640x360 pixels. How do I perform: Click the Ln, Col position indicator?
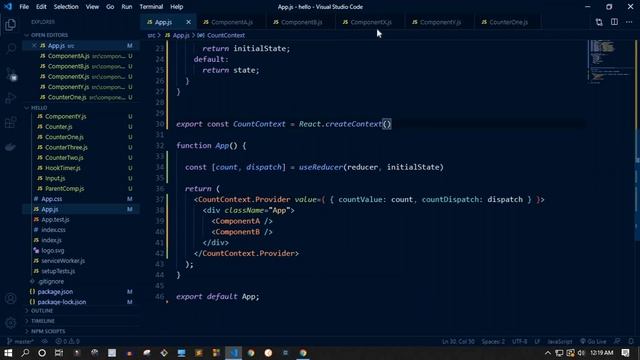(x=458, y=341)
